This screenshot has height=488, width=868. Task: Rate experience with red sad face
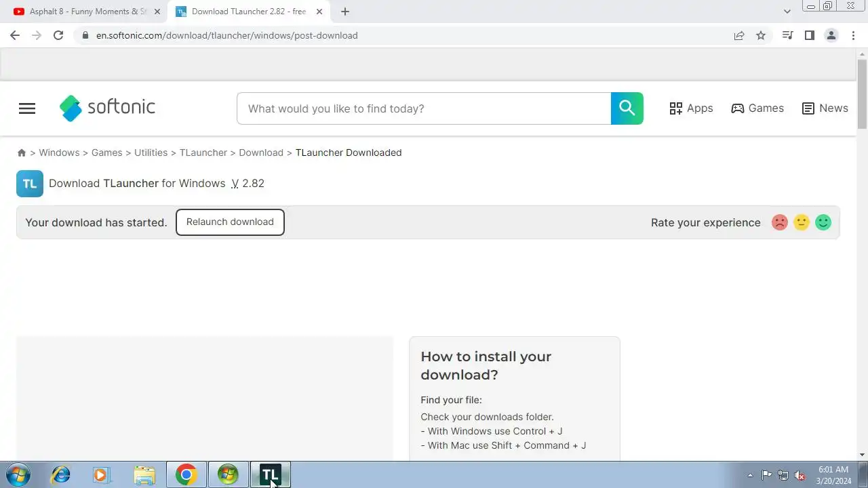[780, 222]
